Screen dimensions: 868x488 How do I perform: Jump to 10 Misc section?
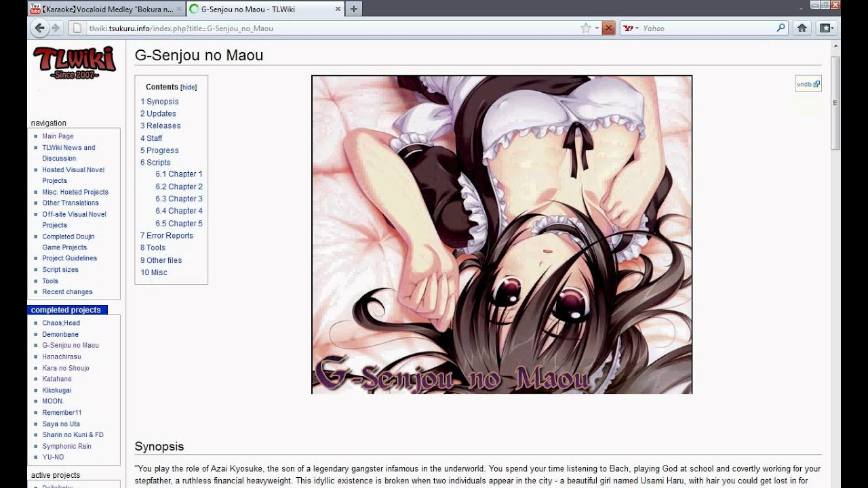pos(154,272)
